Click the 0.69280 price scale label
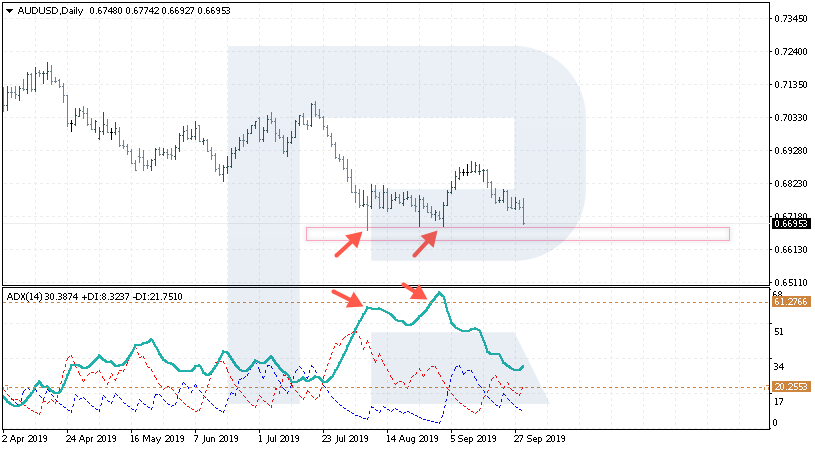815x450 pixels. pos(791,151)
